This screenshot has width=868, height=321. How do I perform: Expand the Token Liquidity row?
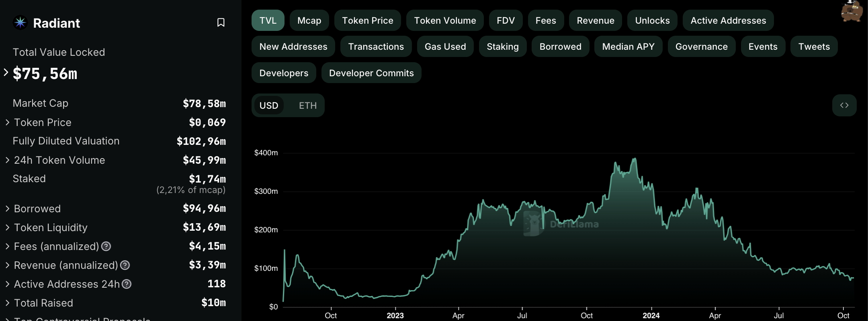pos(7,228)
